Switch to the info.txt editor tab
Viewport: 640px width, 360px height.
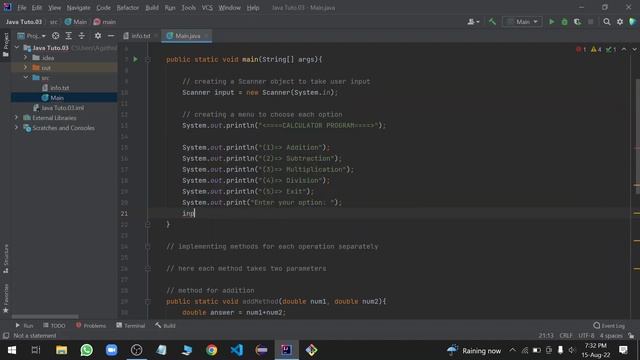tap(140, 36)
